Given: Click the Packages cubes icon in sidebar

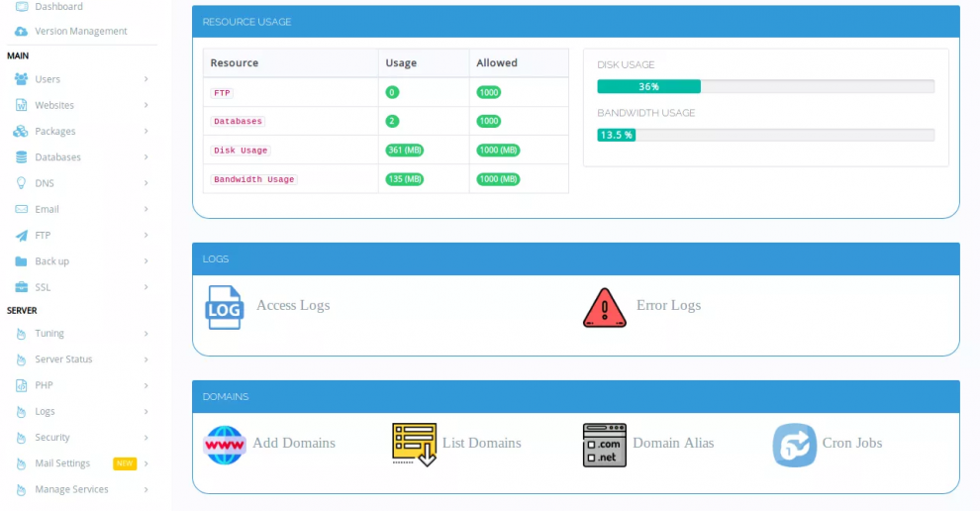Looking at the screenshot, I should tap(21, 132).
